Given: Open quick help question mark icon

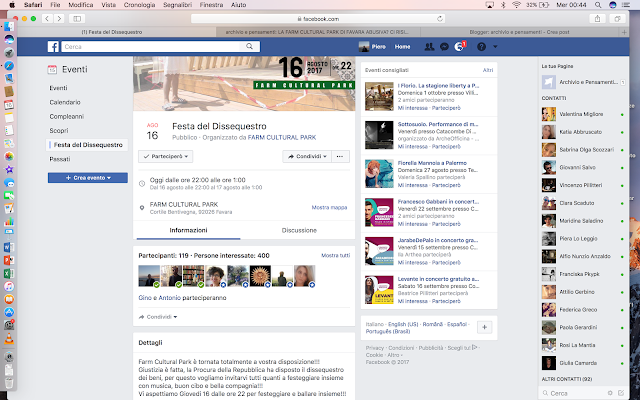Looking at the screenshot, I should (x=481, y=47).
